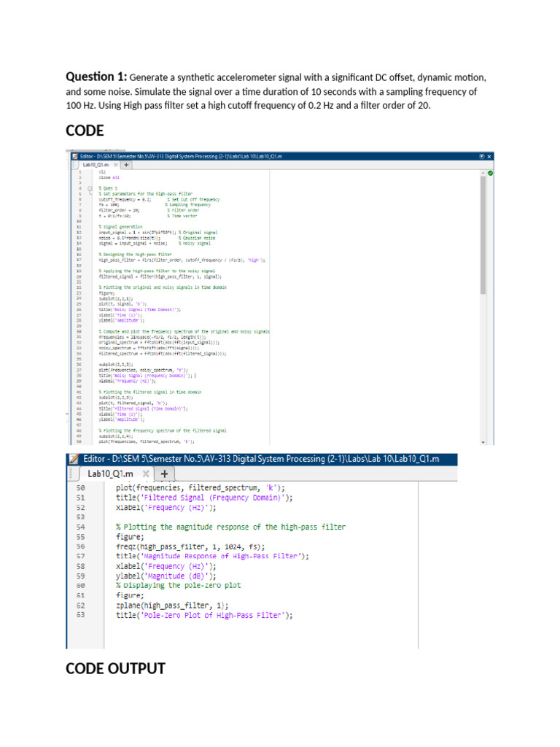Screen dimensions: 560x747
Task: Click comment '% Plotting the magnitude response of the high-pass filter'
Action: (230, 527)
